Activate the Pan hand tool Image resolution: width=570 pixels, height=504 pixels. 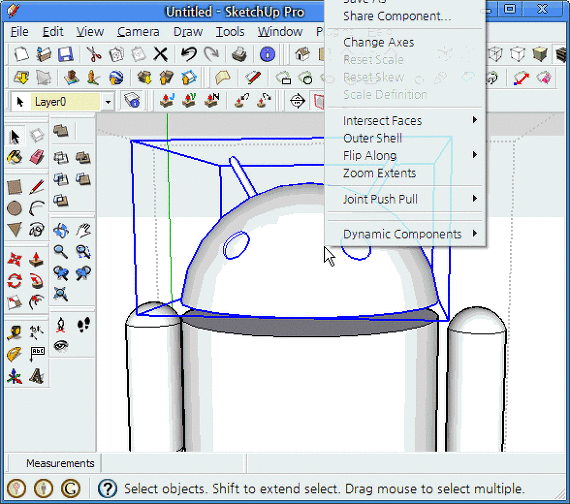[x=83, y=231]
